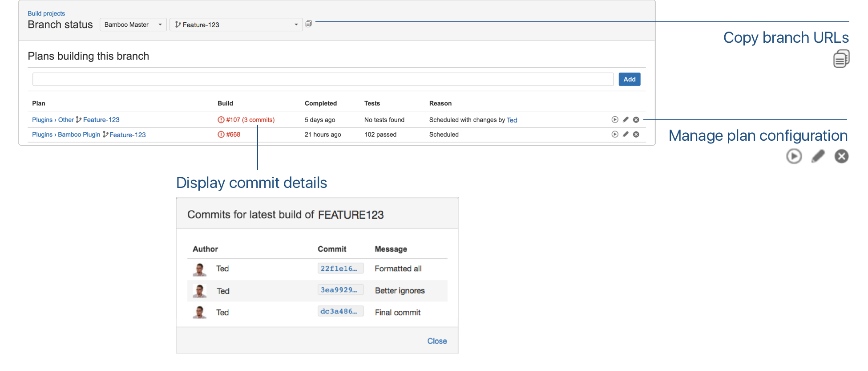The height and width of the screenshot is (371, 868).
Task: Click the copy branch URLs icon beside Feature-123 dropdown
Action: (x=309, y=24)
